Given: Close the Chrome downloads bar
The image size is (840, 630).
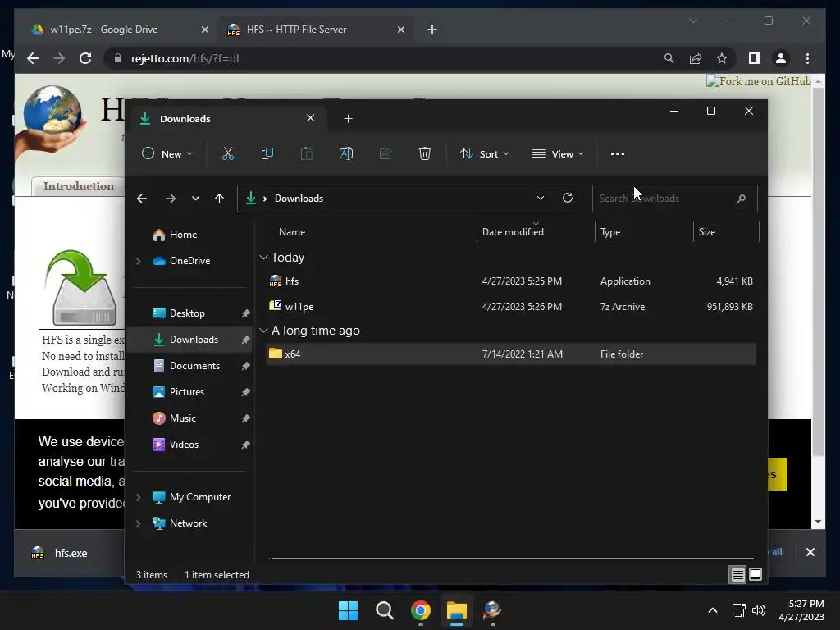Looking at the screenshot, I should 810,552.
